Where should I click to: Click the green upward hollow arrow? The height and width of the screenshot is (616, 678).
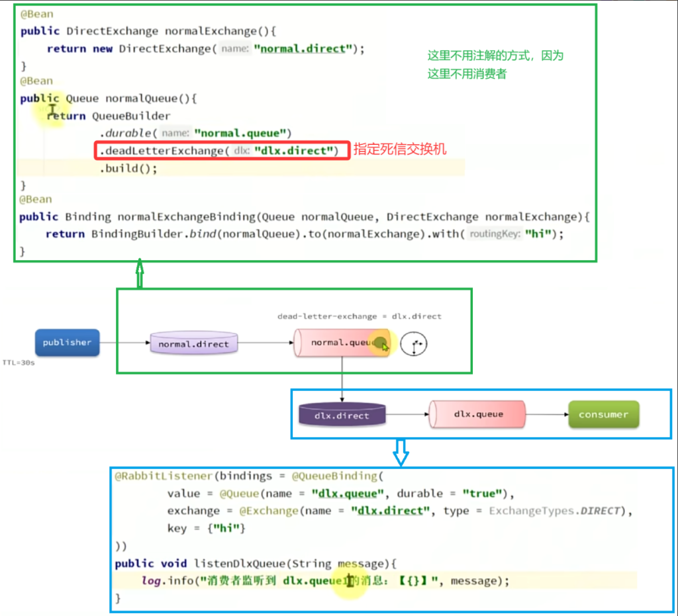point(140,274)
